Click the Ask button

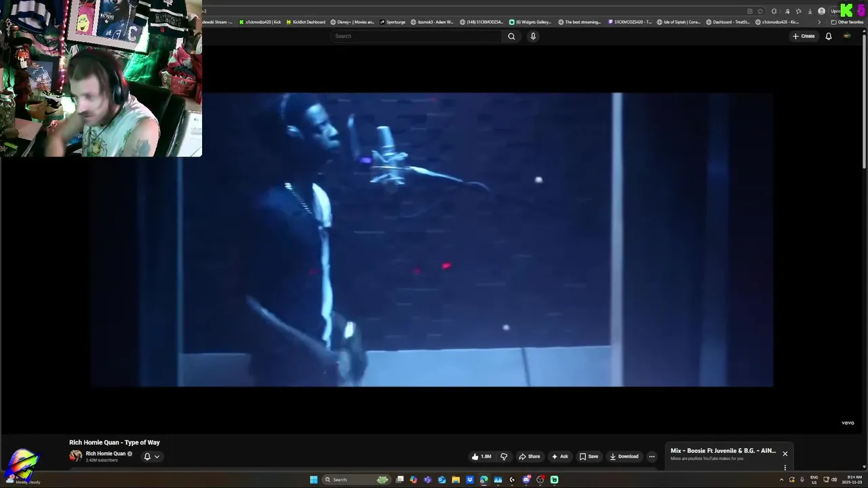(559, 456)
